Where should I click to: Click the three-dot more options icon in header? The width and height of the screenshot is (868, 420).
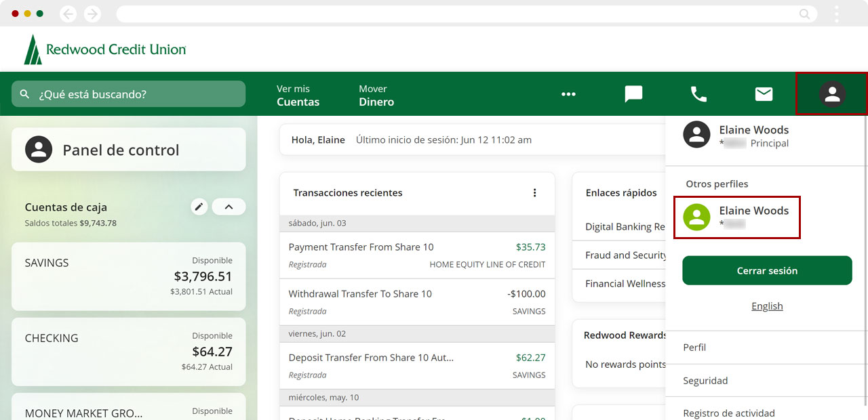coord(568,94)
